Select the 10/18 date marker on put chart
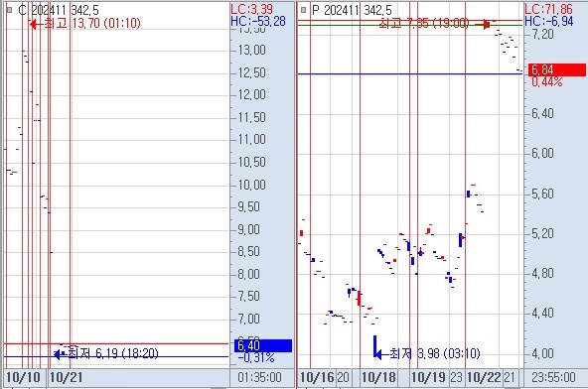Viewport: 588px width, 389px height. point(378,377)
